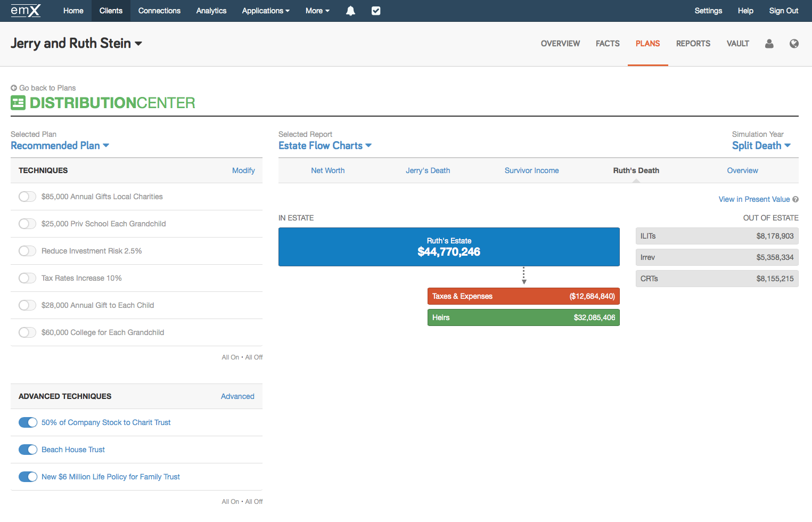Screen dimensions: 812x522
Task: Click Irrev out of estate row
Action: pos(717,257)
